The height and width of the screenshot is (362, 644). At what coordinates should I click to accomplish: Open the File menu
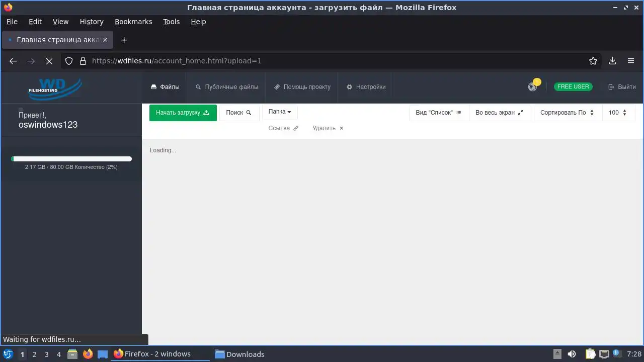pos(12,22)
